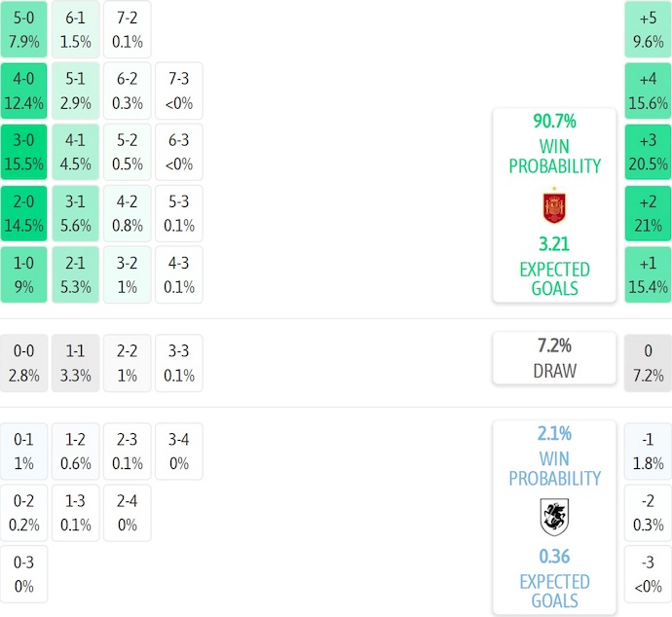Click the +5 goal difference tile
This screenshot has height=617, width=672.
pyautogui.click(x=649, y=29)
